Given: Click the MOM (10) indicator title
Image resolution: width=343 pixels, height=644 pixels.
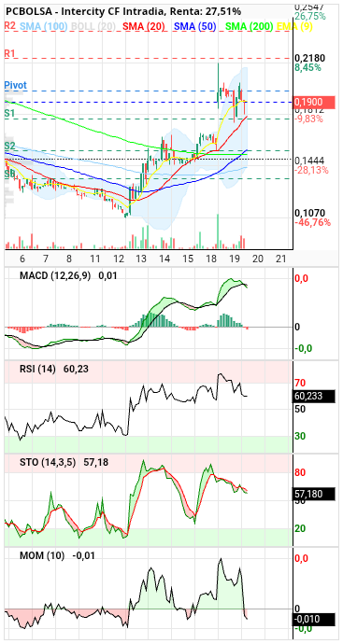Looking at the screenshot, I should 42,555.
